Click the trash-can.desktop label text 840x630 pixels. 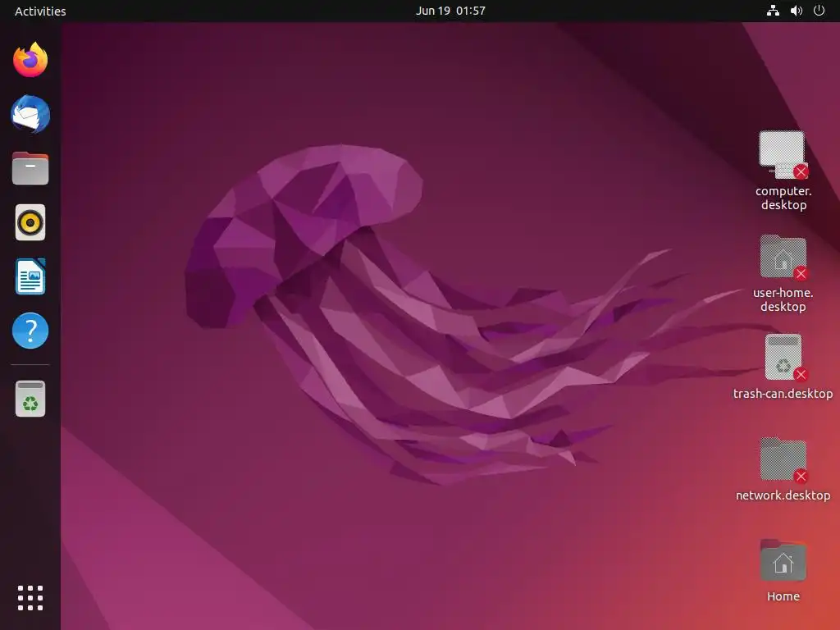pos(783,394)
